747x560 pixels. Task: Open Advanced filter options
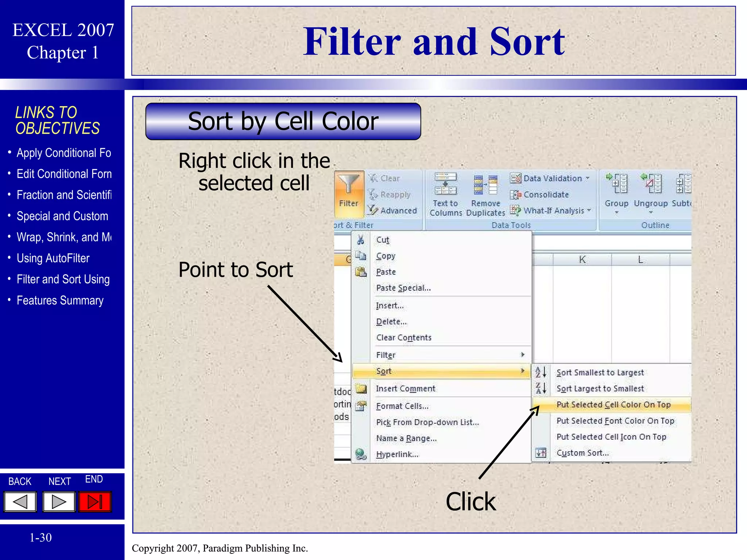392,210
